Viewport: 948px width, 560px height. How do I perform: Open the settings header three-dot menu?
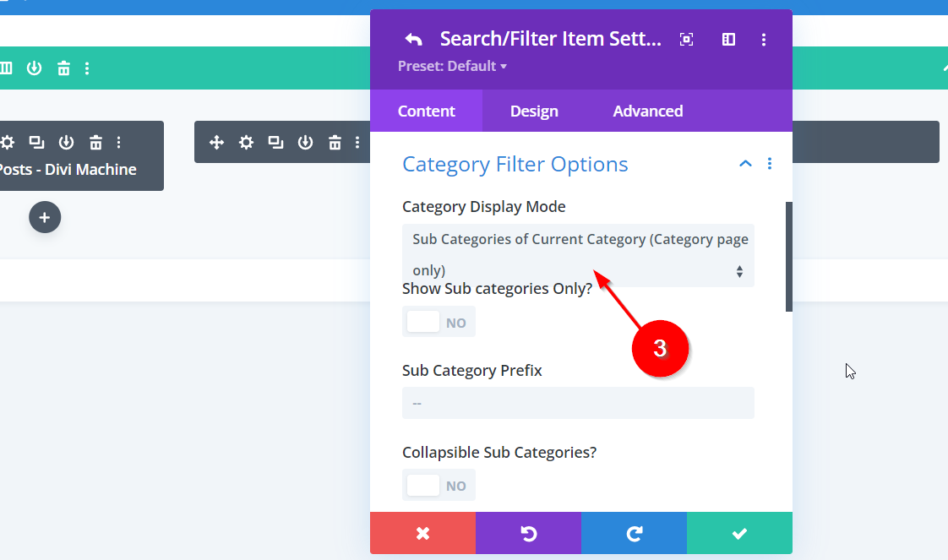click(x=764, y=39)
